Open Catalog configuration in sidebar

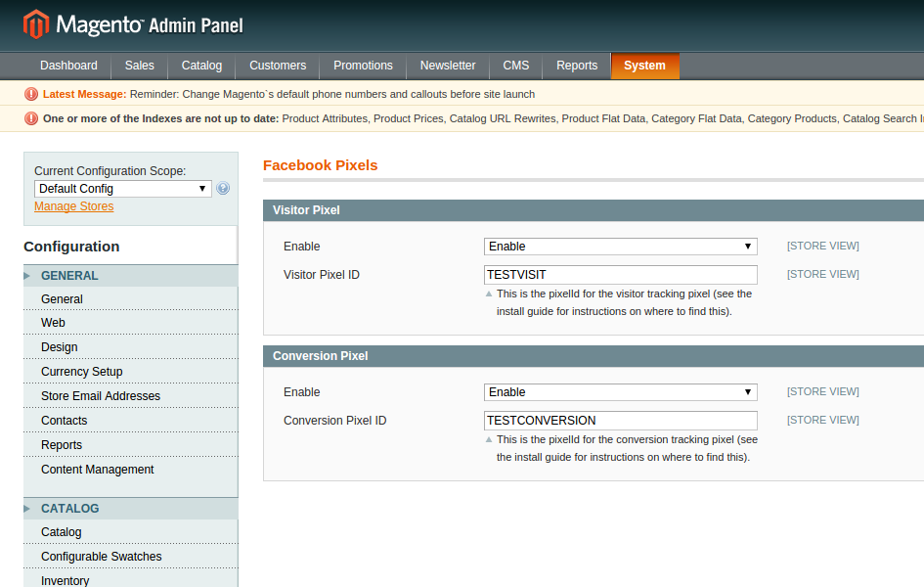coord(131,532)
